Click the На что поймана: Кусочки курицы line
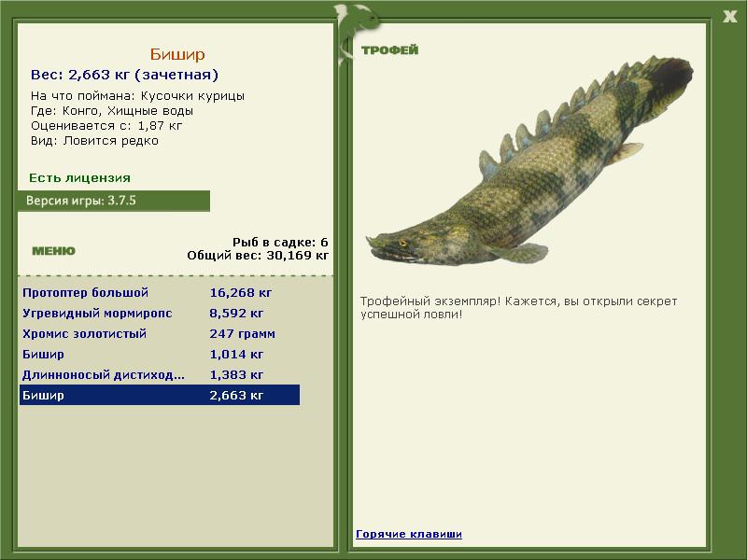The image size is (747, 560). tap(137, 96)
